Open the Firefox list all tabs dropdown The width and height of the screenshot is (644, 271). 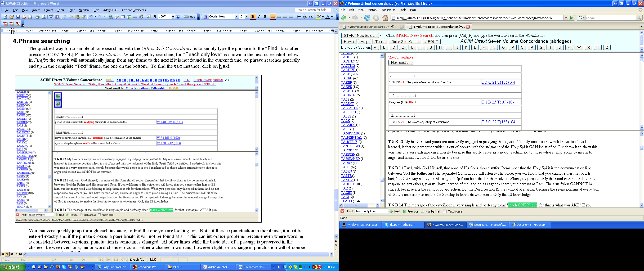[641, 26]
